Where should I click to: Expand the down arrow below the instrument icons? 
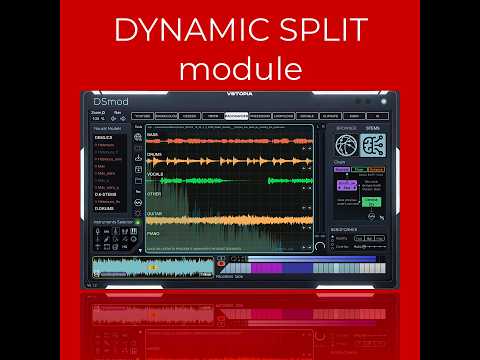140,250
